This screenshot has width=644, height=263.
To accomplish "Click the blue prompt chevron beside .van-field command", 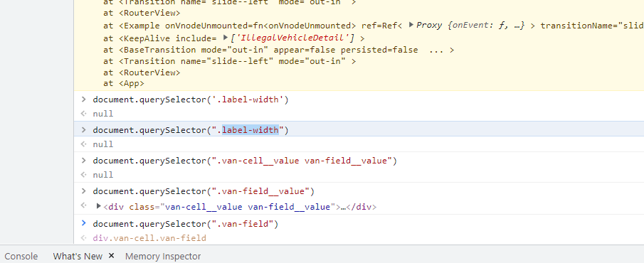I will [84, 223].
